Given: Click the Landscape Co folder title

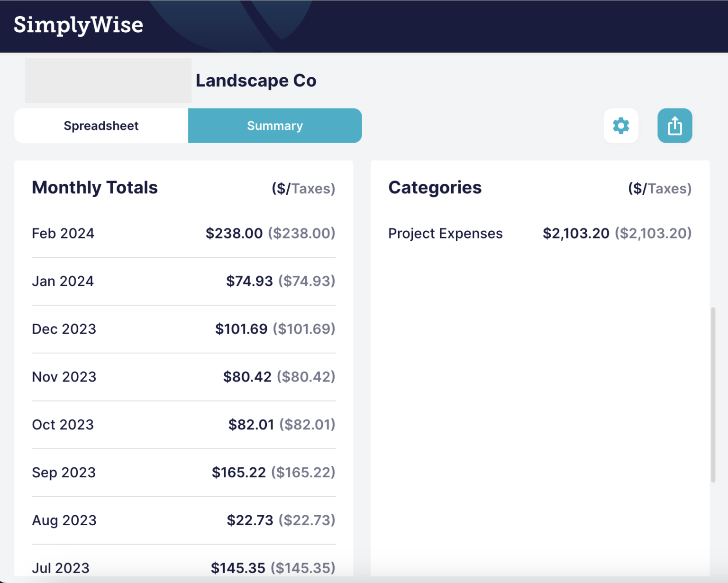Looking at the screenshot, I should (256, 80).
